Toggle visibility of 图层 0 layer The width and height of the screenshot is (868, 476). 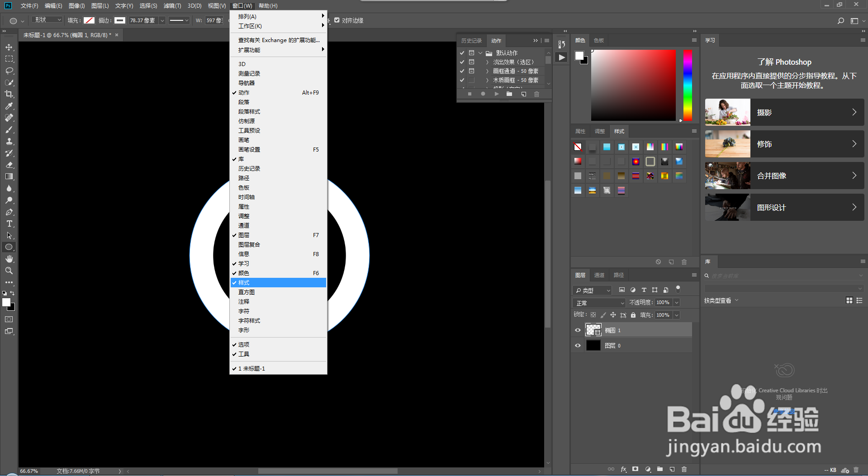(578, 346)
